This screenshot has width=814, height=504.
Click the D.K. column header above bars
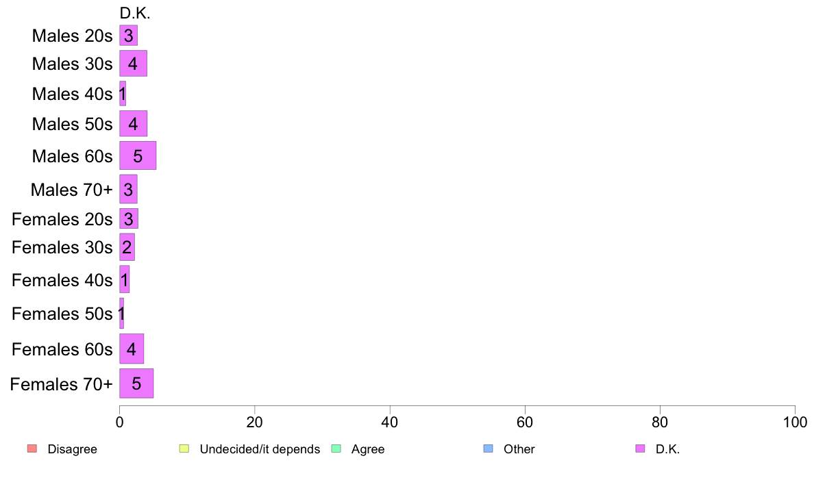tap(135, 14)
